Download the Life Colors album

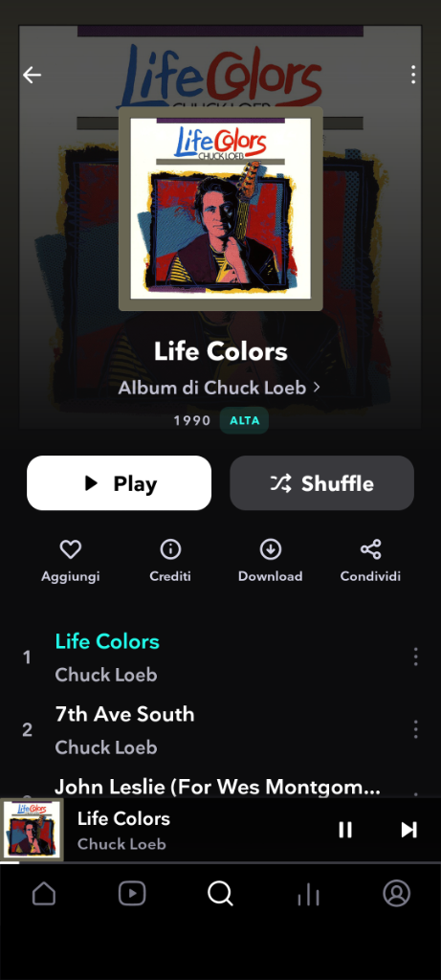click(271, 549)
